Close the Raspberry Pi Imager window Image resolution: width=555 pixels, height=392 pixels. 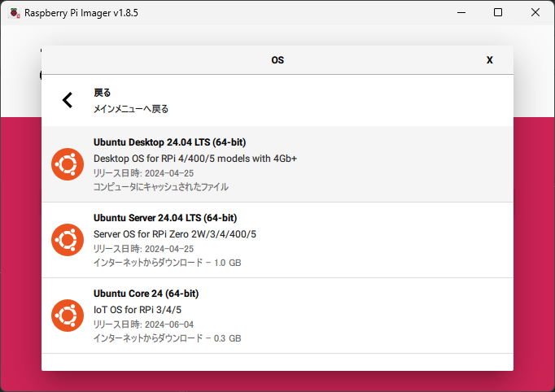pyautogui.click(x=535, y=12)
